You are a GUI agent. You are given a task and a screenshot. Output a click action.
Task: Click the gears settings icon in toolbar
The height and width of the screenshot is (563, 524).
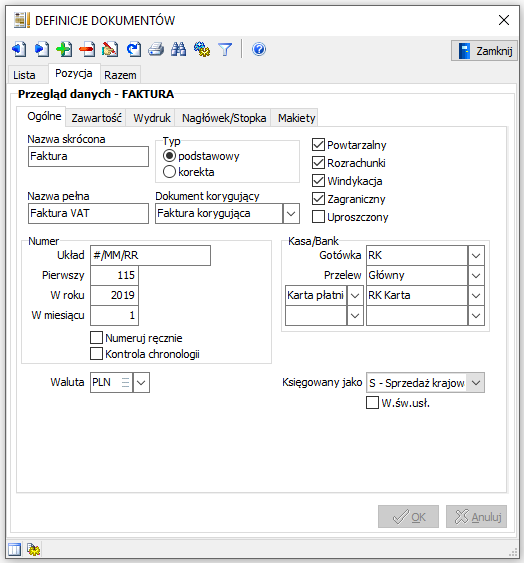coord(202,49)
